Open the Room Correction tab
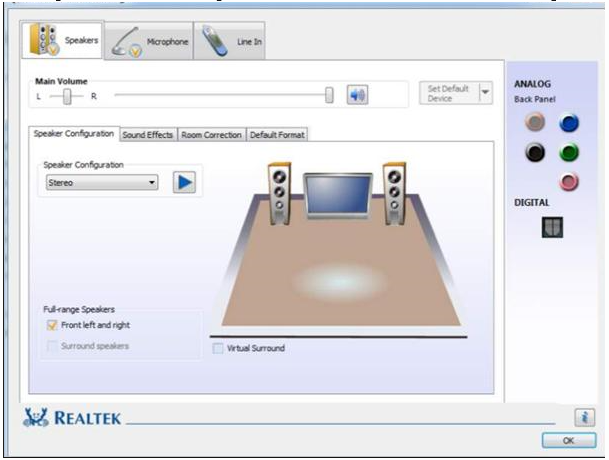The height and width of the screenshot is (460, 609). coord(212,135)
